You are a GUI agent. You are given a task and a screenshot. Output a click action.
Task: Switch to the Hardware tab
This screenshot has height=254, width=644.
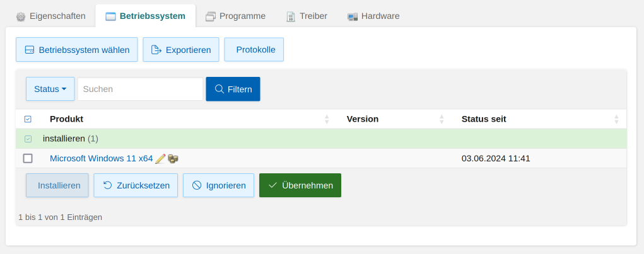click(373, 16)
